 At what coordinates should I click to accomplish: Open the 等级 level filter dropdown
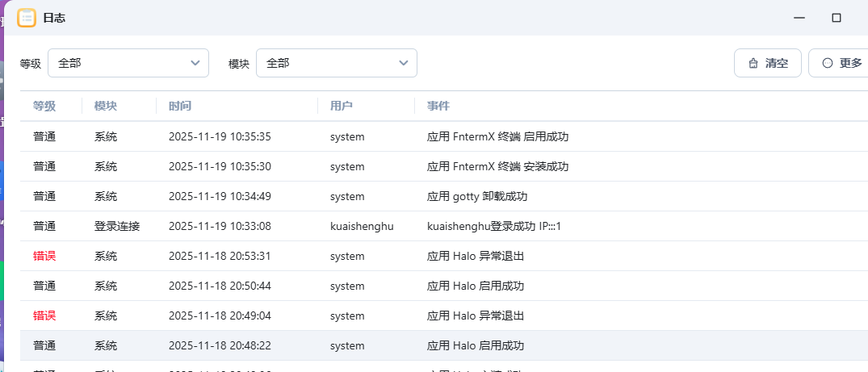click(128, 63)
